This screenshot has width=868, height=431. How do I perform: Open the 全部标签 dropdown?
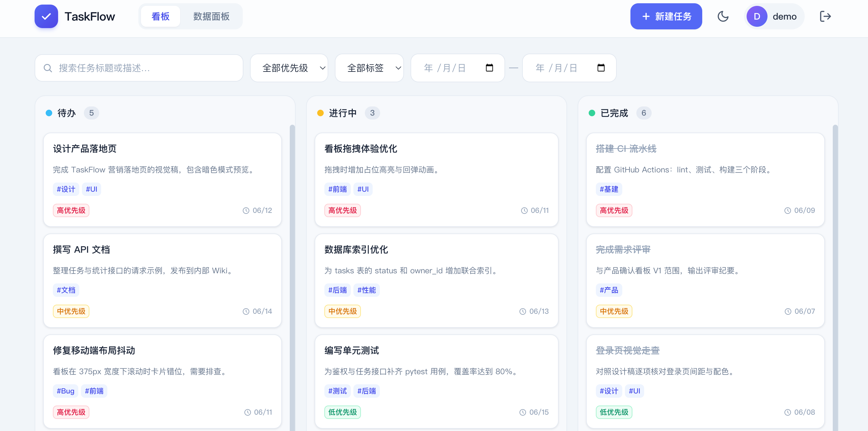pos(369,68)
